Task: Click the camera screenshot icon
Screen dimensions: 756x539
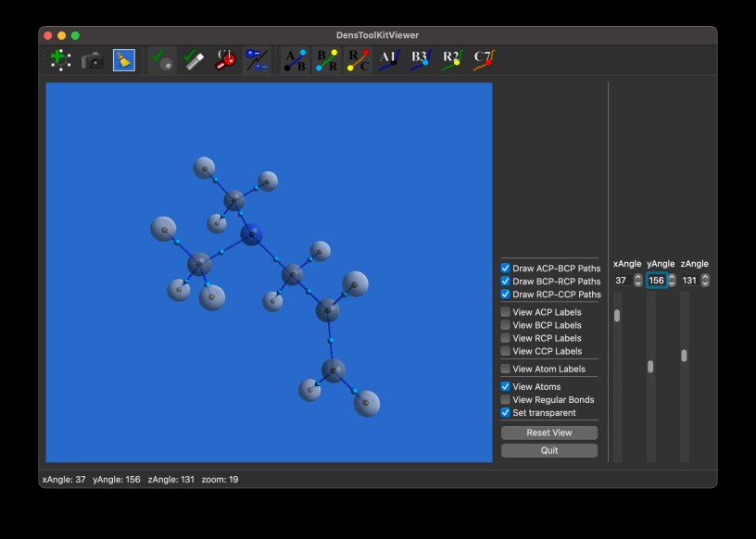Action: tap(93, 61)
